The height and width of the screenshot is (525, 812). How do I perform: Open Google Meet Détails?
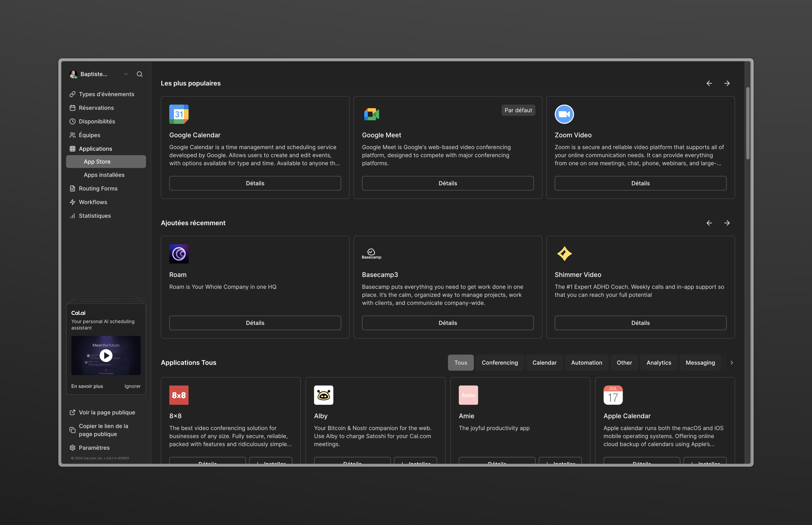tap(448, 183)
